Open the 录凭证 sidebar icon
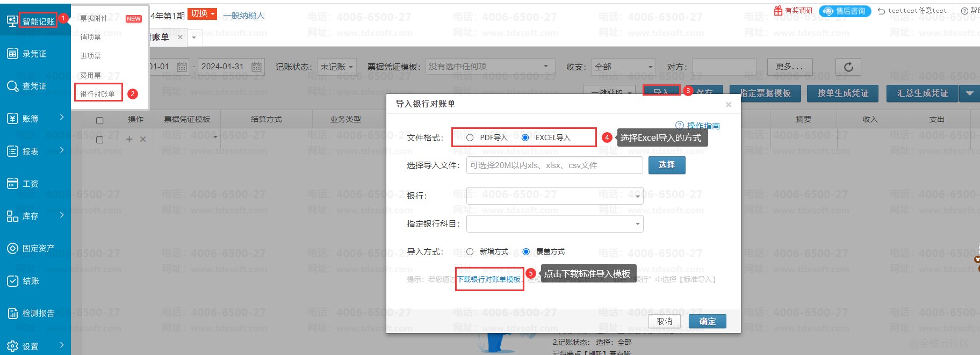 [13, 54]
